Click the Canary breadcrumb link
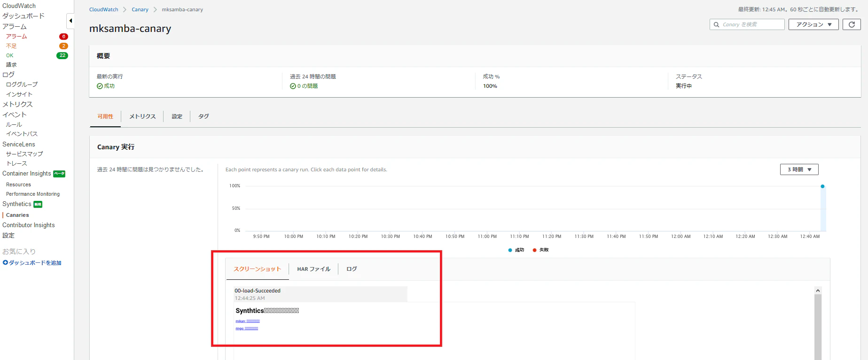 140,9
